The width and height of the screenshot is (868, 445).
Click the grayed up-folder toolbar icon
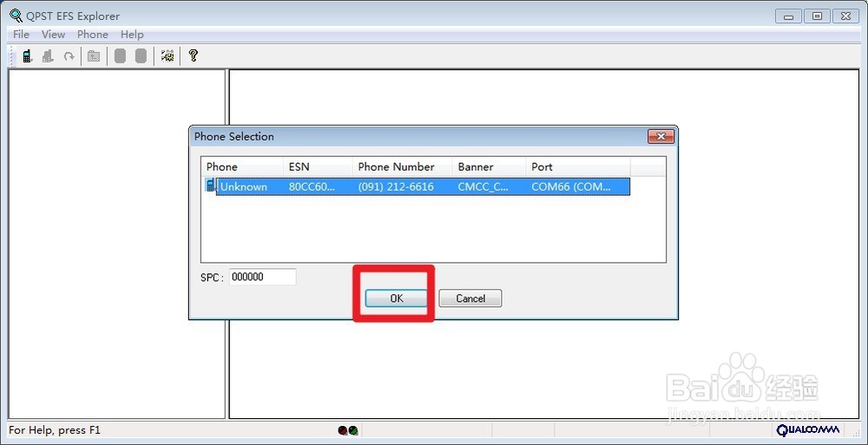click(x=94, y=56)
